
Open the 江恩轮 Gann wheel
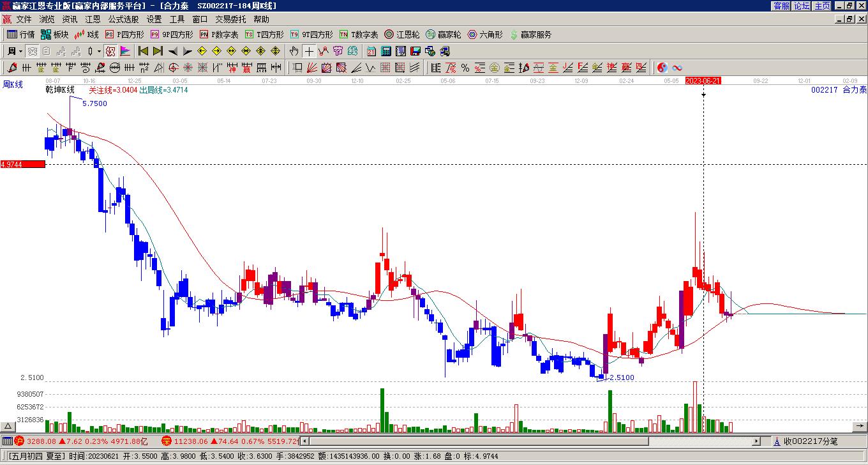tap(401, 34)
